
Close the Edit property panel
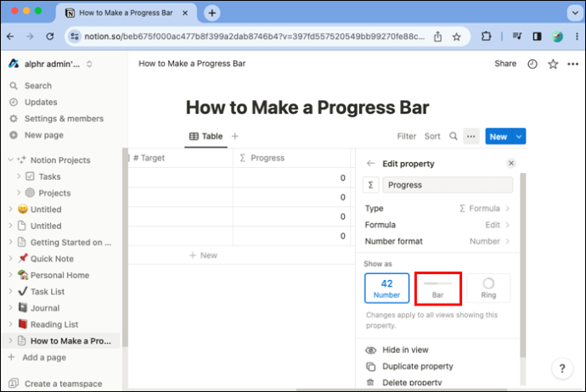(511, 163)
